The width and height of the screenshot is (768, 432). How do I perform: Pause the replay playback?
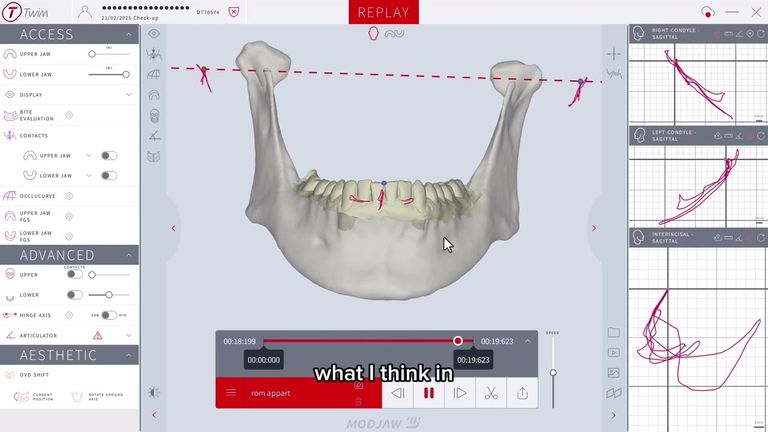(x=429, y=393)
